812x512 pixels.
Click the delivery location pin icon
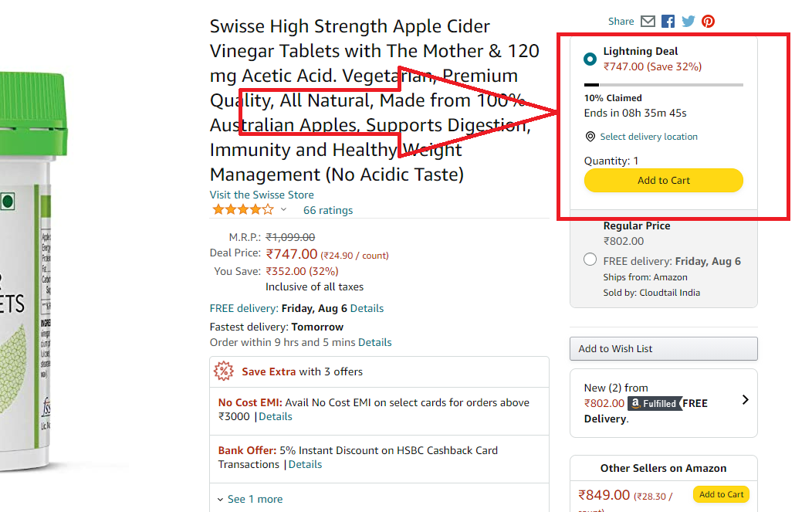point(590,136)
